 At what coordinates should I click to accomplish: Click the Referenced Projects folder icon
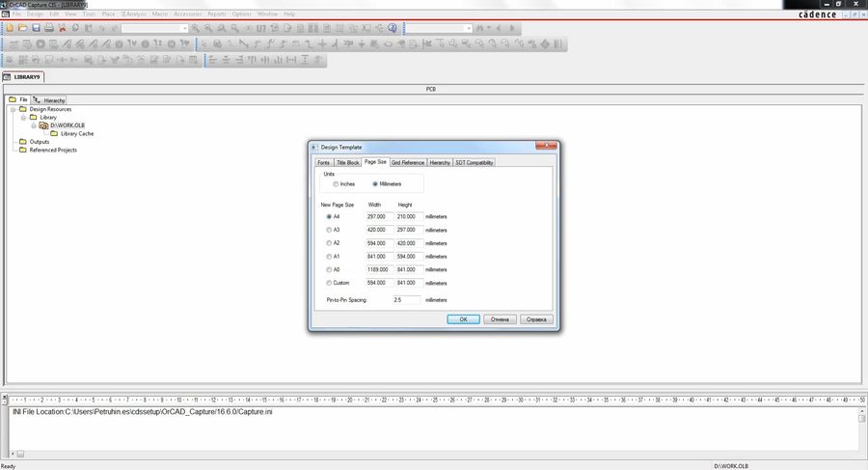coord(23,150)
